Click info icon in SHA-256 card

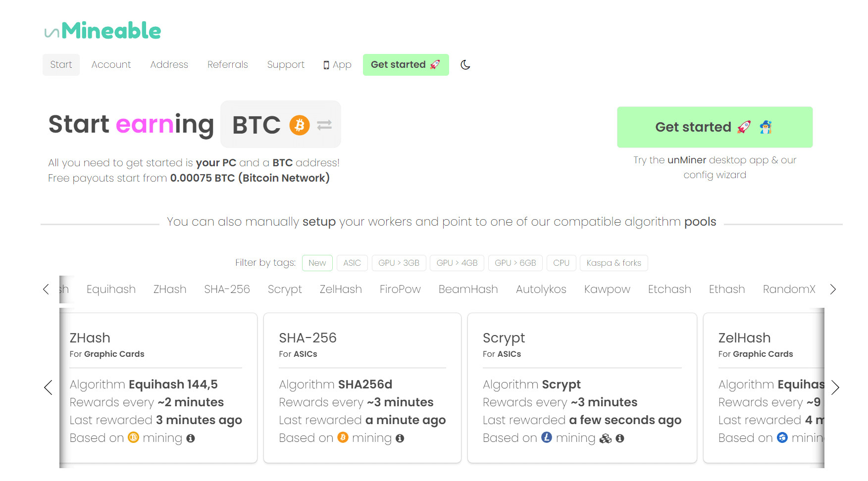point(400,438)
